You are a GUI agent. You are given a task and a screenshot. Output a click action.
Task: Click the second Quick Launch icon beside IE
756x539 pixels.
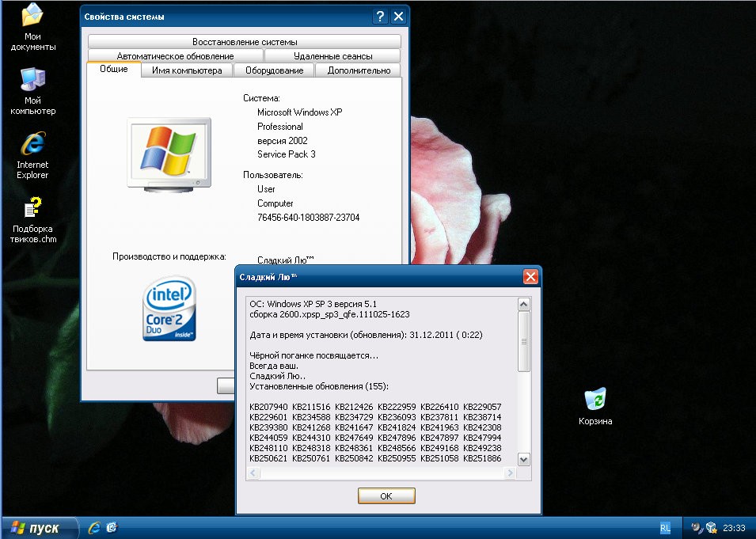[112, 528]
